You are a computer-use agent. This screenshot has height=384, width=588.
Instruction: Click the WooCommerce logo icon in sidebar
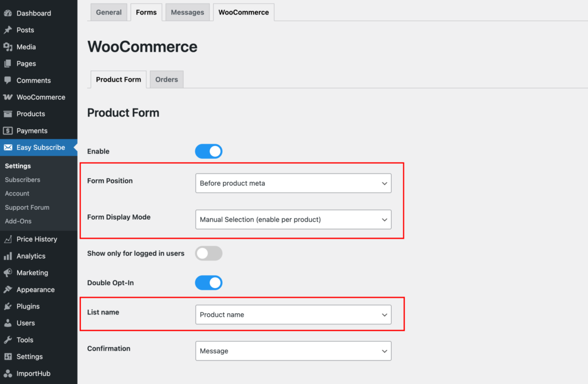point(8,97)
